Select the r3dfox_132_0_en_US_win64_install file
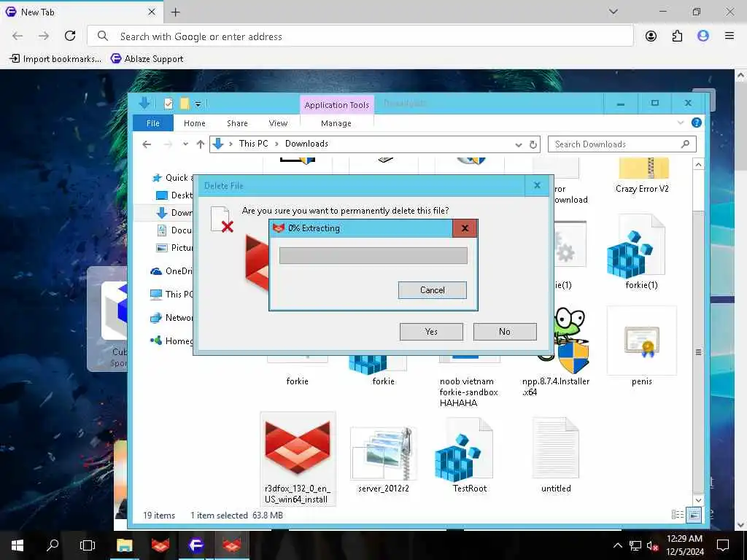The width and height of the screenshot is (747, 560). pos(298,458)
